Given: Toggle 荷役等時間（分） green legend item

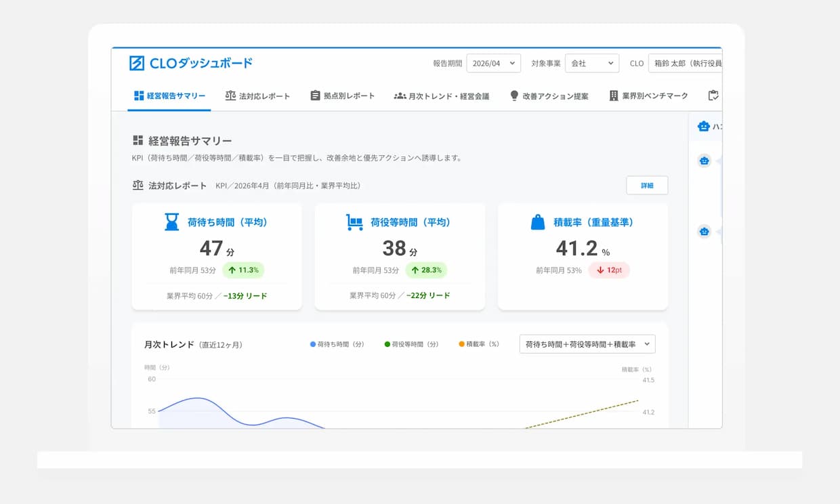Looking at the screenshot, I should coord(411,344).
